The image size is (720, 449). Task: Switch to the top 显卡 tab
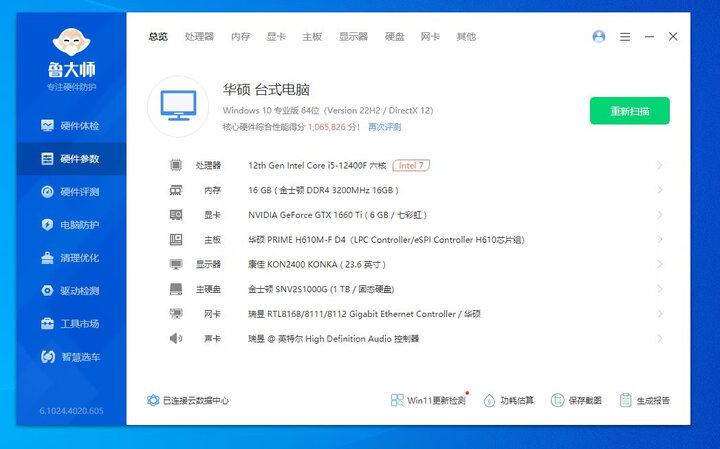(x=276, y=37)
